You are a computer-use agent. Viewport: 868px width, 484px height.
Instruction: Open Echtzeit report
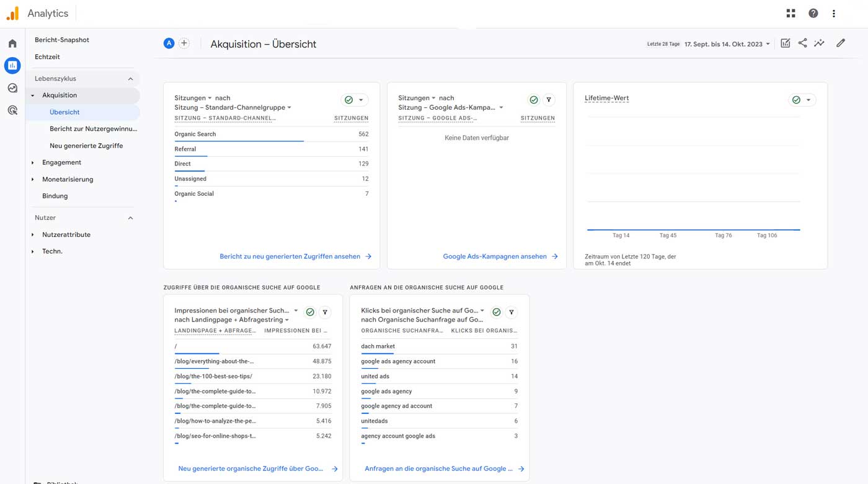[x=47, y=57]
